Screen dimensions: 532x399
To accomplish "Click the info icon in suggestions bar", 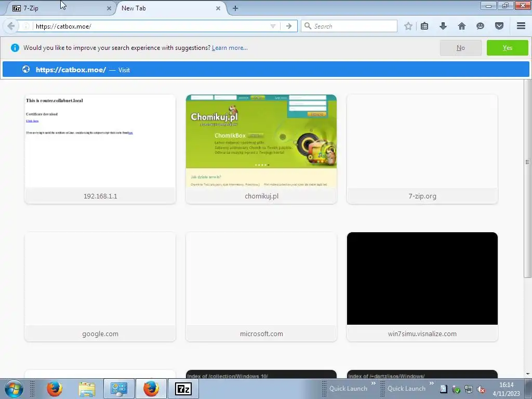I will (x=15, y=48).
